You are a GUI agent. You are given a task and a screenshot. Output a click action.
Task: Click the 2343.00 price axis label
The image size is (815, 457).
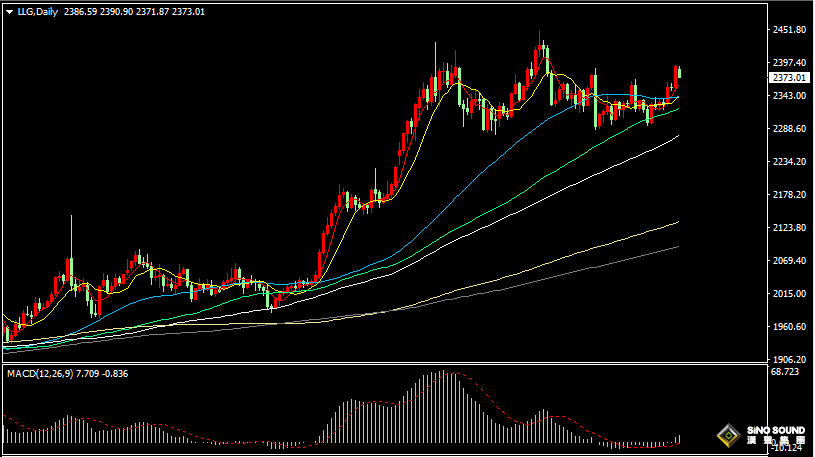[x=789, y=96]
